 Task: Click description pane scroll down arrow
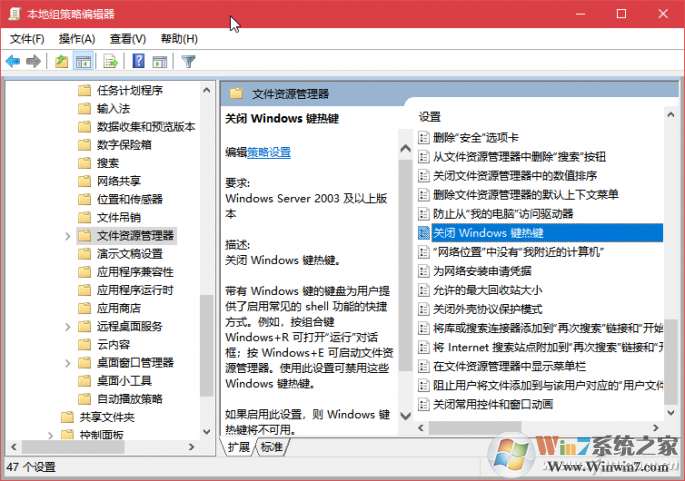point(405,415)
